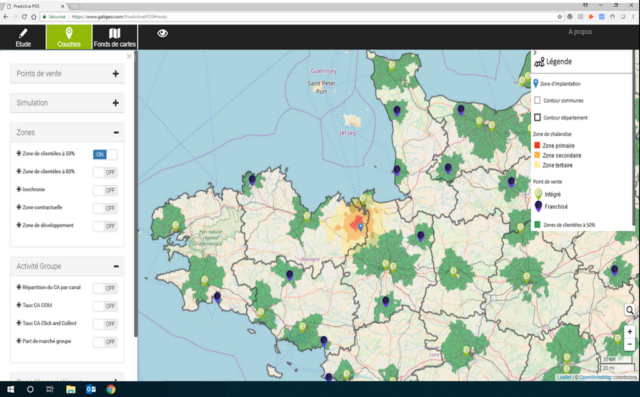Check the Contour communes checkbox
Viewport: 640px width, 397px height.
point(538,100)
